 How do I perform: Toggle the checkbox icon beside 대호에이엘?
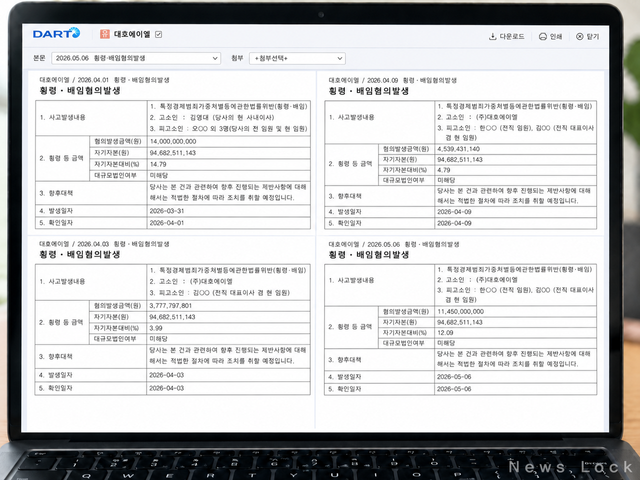(158, 34)
